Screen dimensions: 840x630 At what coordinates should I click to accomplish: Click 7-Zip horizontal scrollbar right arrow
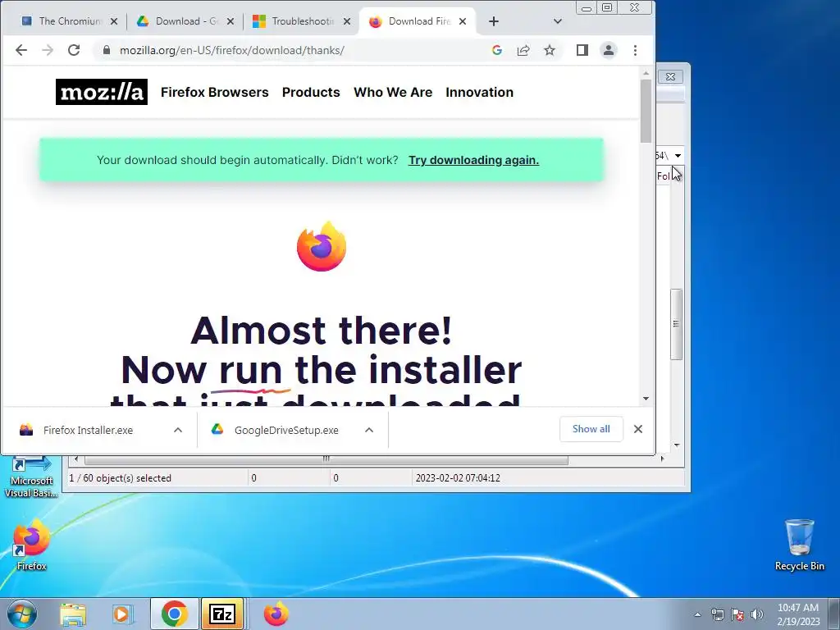click(663, 459)
